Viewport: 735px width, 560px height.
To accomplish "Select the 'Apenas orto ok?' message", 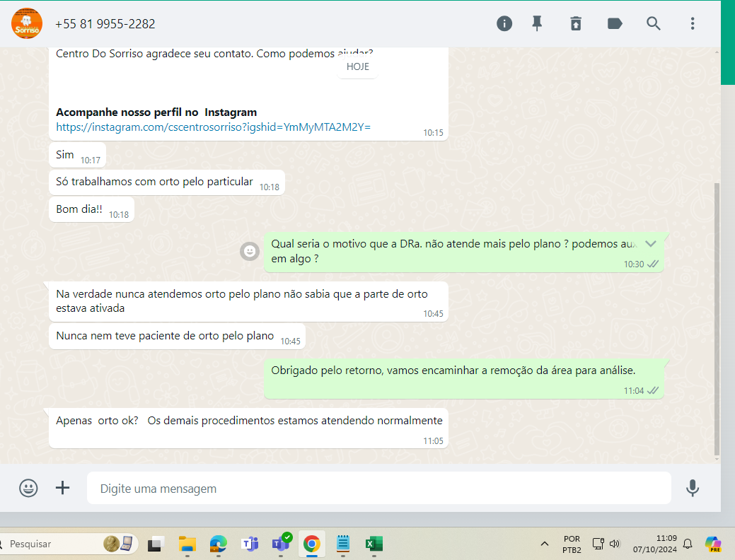I will (x=248, y=428).
